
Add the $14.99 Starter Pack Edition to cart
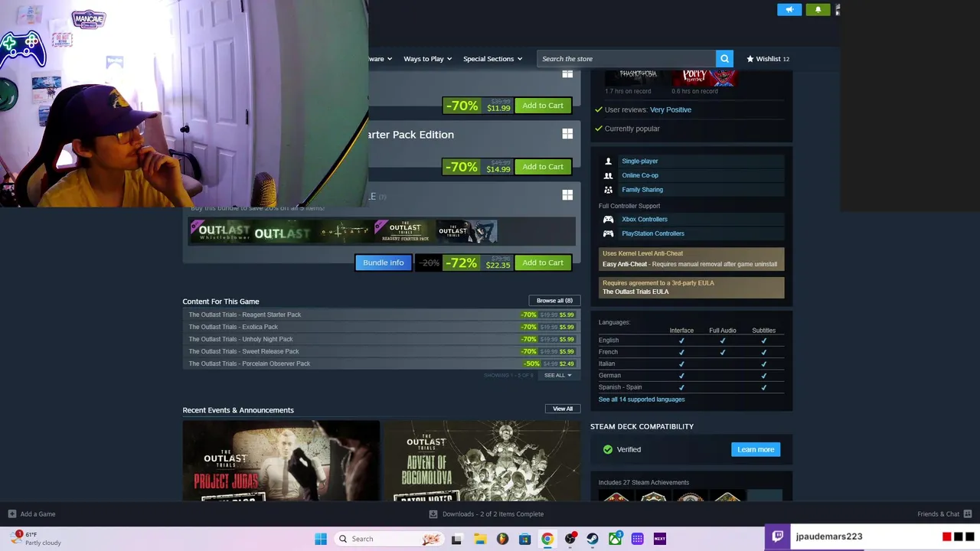point(543,167)
